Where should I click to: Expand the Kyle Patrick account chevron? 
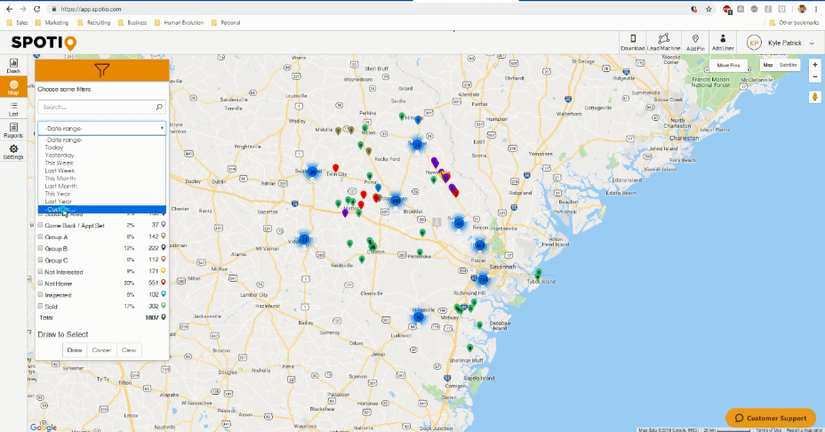pos(812,43)
